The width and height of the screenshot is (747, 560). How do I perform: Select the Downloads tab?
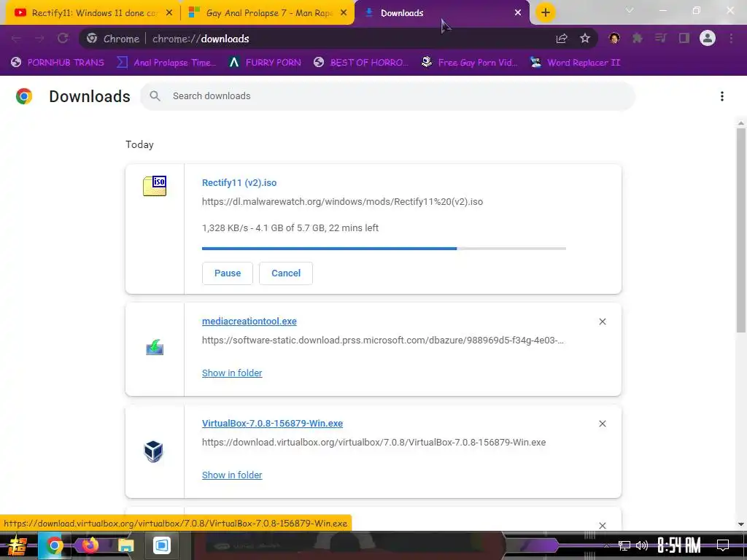point(441,13)
